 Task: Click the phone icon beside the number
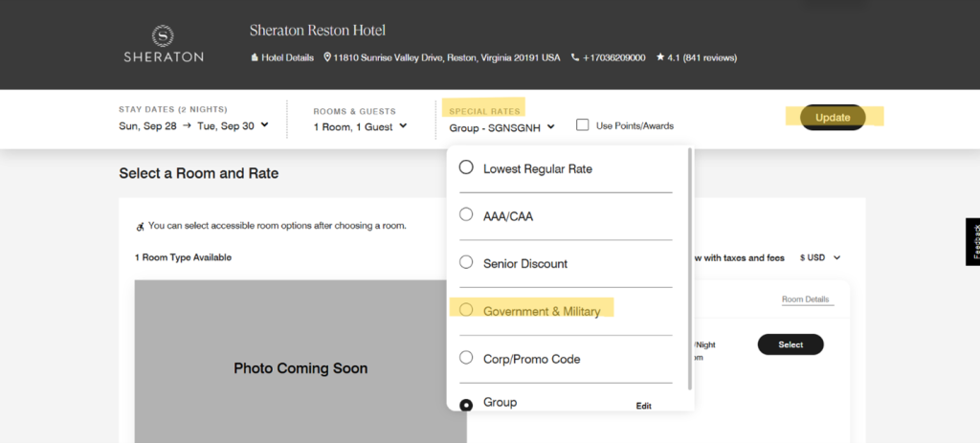(x=575, y=57)
